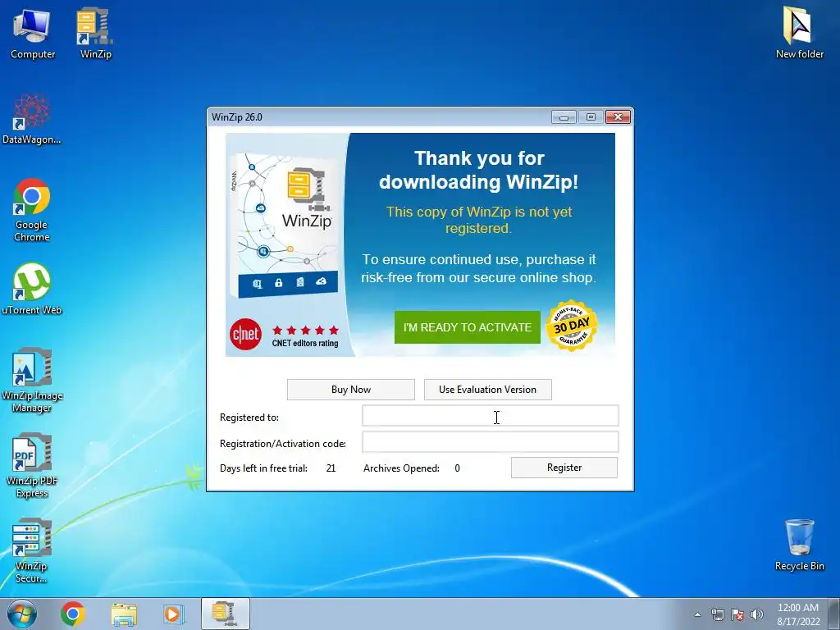
Task: Show hidden system tray icons
Action: [697, 614]
